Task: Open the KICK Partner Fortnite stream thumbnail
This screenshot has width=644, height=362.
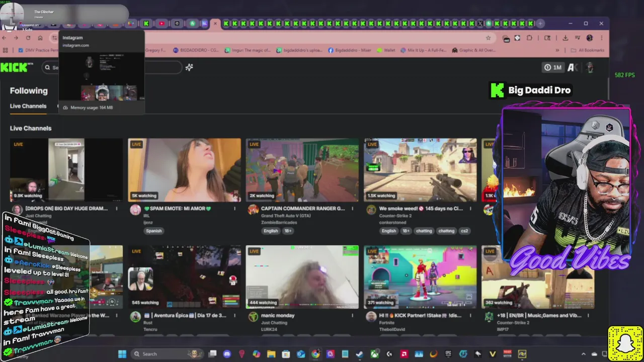Action: [x=420, y=277]
